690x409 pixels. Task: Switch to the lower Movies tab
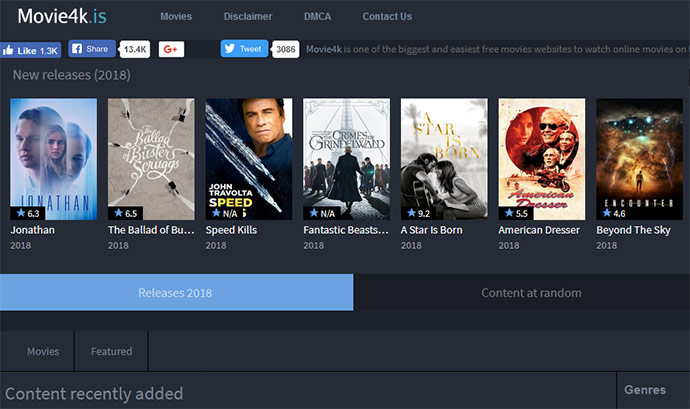pos(43,351)
